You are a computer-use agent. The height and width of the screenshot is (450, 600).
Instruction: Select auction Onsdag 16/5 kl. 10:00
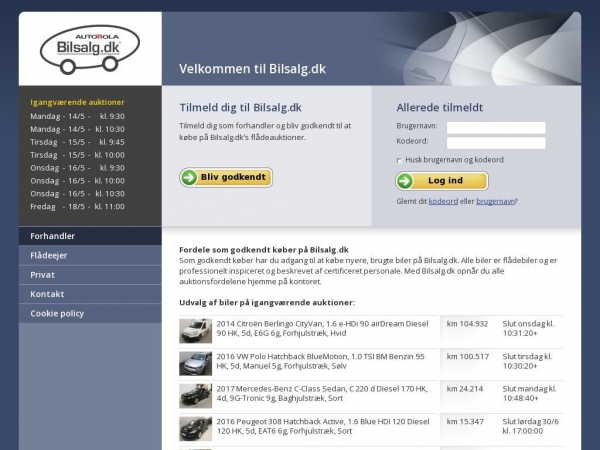point(77,181)
